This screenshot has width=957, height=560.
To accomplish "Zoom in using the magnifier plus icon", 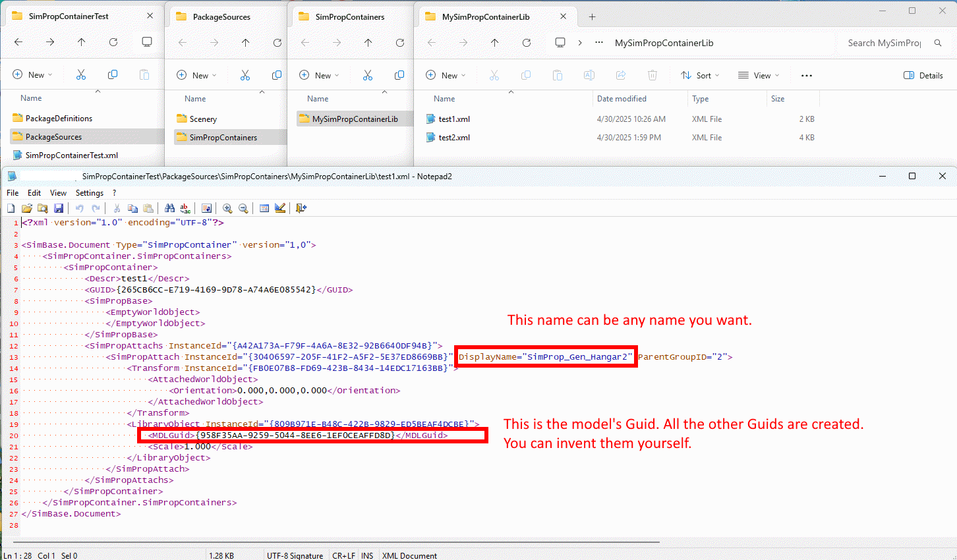I will tap(227, 208).
